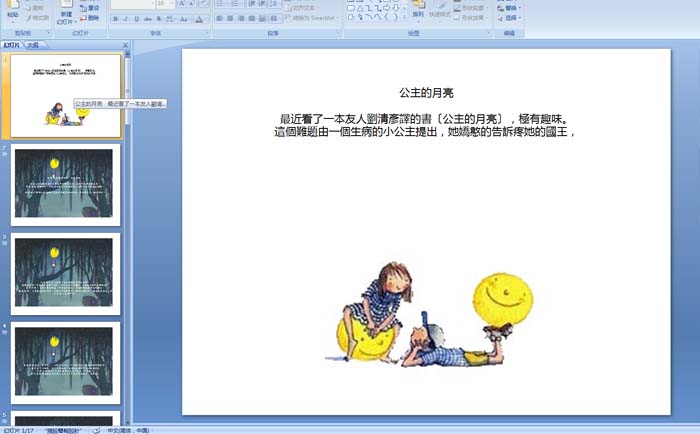700x434 pixels.
Task: Open the Font Color dropdown arrow
Action: click(x=207, y=19)
